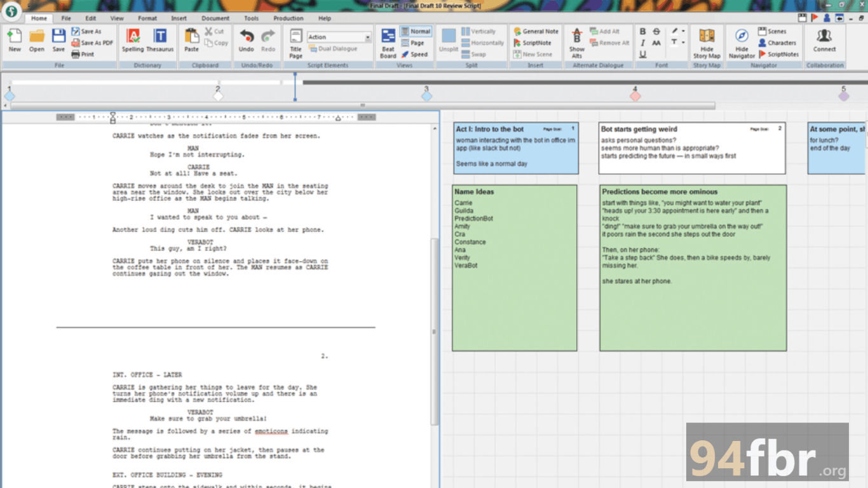Click Show Alts in Alternate Dialogue

(x=576, y=43)
